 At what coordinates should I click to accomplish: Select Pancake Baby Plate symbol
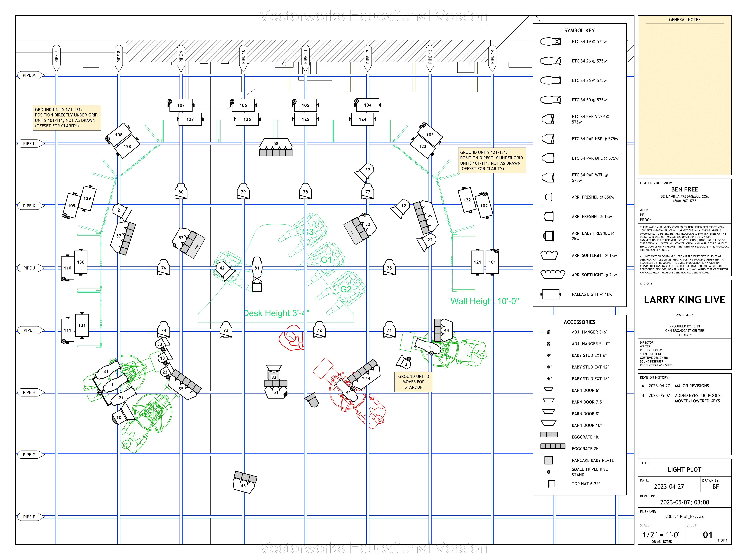tap(548, 460)
